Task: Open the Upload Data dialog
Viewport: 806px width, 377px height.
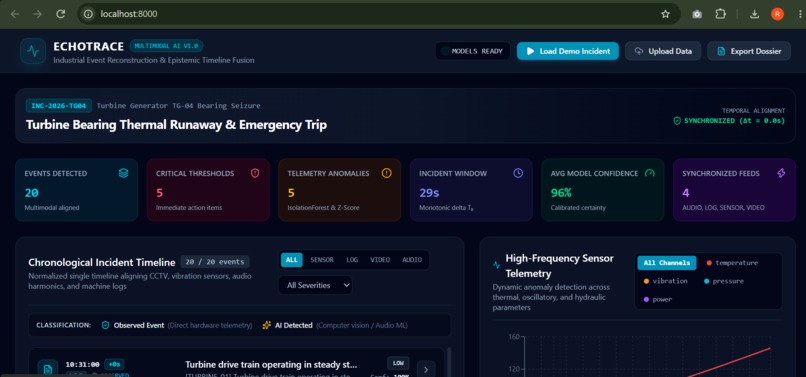Action: point(663,51)
